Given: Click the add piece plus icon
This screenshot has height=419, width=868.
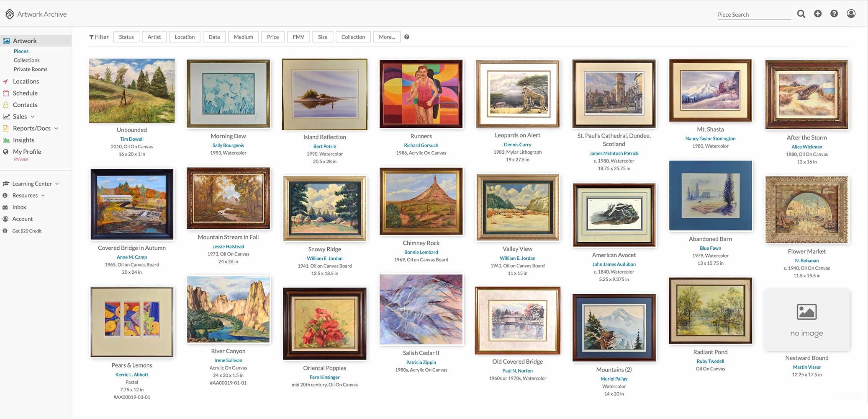Looking at the screenshot, I should tap(818, 14).
